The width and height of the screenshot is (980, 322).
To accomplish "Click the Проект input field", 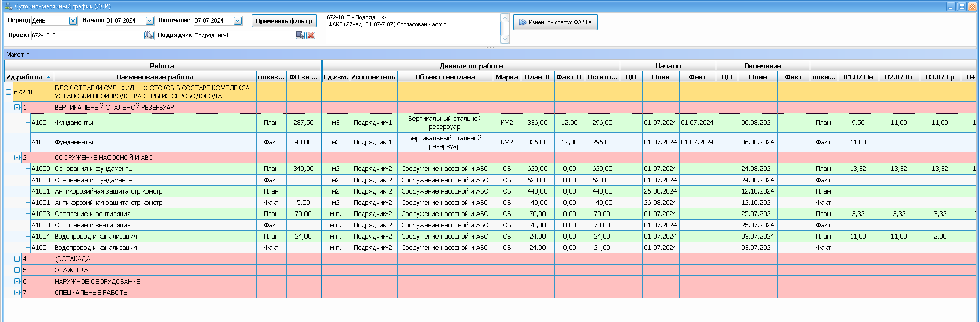I will click(x=87, y=35).
